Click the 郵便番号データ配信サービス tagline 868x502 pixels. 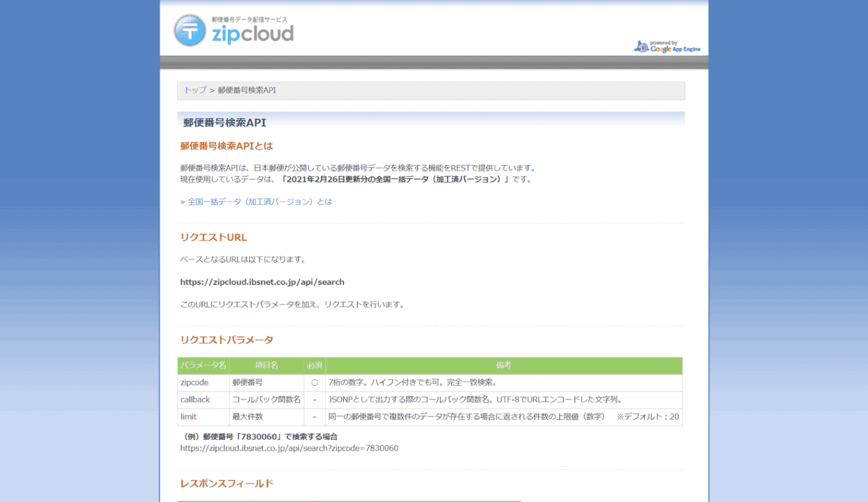click(x=249, y=20)
